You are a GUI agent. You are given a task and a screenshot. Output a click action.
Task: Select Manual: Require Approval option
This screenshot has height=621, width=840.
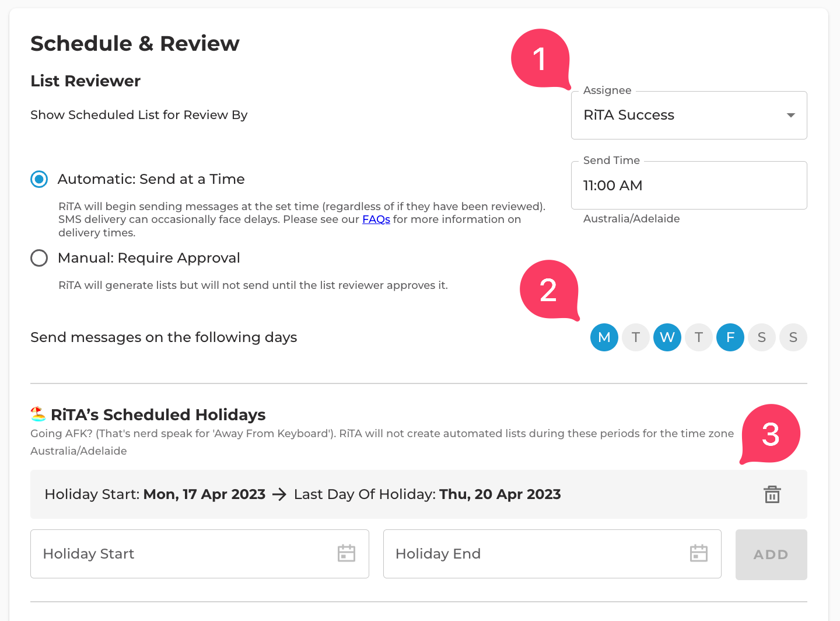tap(39, 258)
